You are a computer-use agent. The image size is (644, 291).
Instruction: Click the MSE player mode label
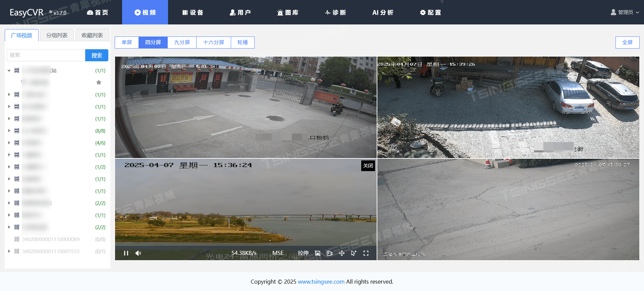point(278,253)
